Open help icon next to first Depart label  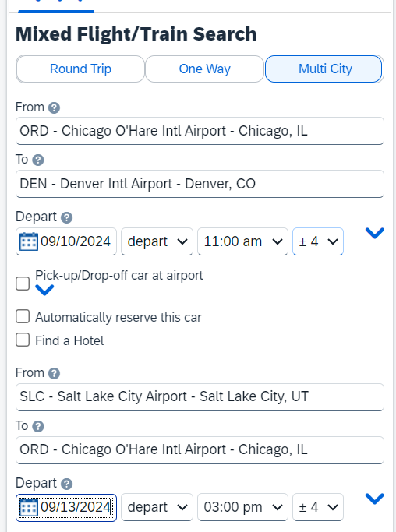pyautogui.click(x=66, y=217)
